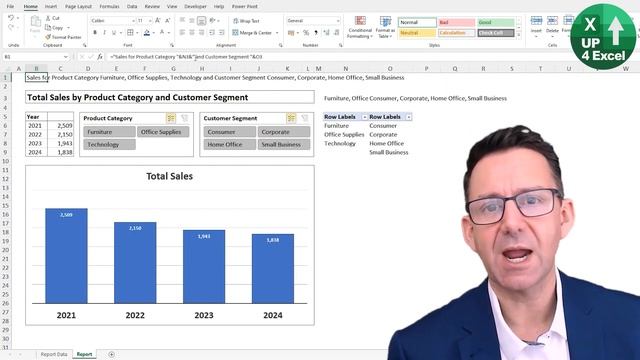Open Row Labels filter above Furniture
This screenshot has width=640, height=360.
pyautogui.click(x=364, y=117)
